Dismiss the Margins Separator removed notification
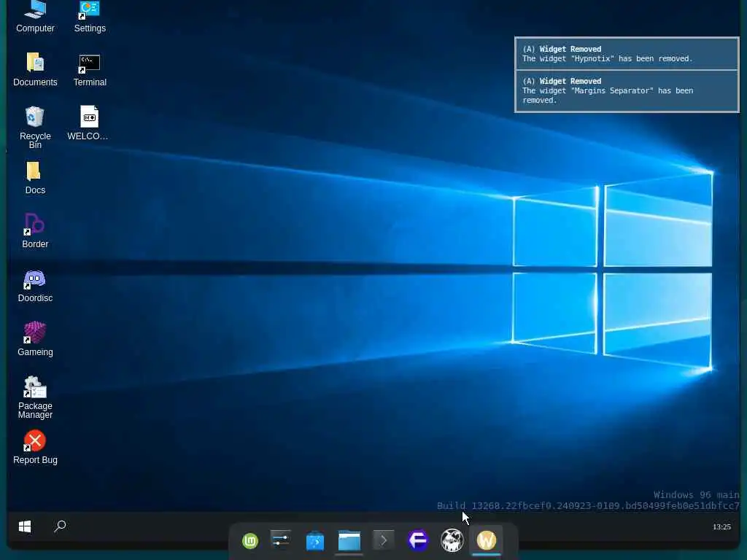The width and height of the screenshot is (747, 560). coord(627,90)
